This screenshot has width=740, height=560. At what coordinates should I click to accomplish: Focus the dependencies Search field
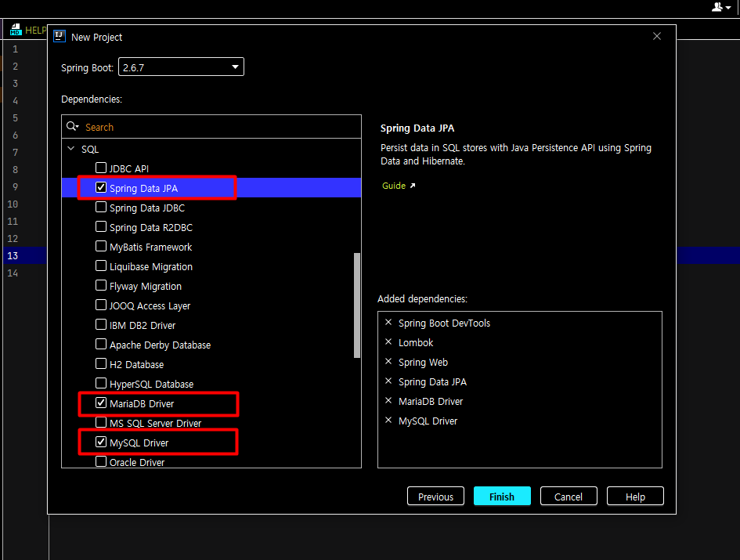pyautogui.click(x=211, y=127)
